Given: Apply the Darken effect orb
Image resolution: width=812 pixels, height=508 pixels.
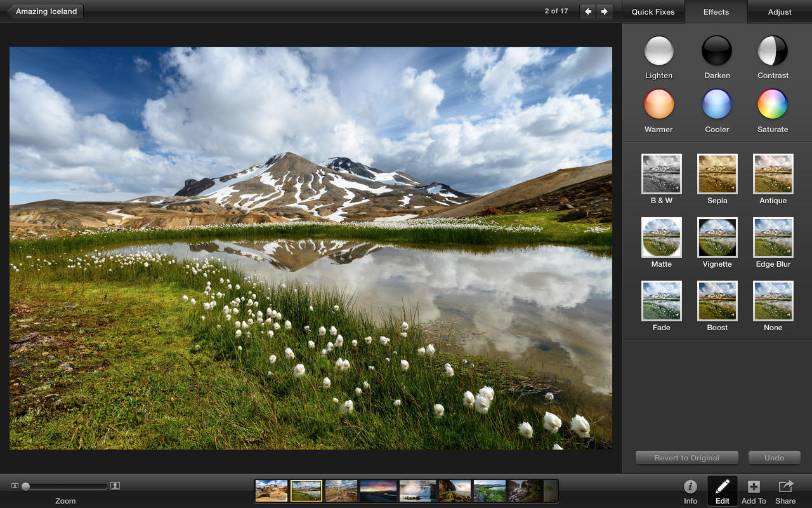Looking at the screenshot, I should tap(717, 51).
